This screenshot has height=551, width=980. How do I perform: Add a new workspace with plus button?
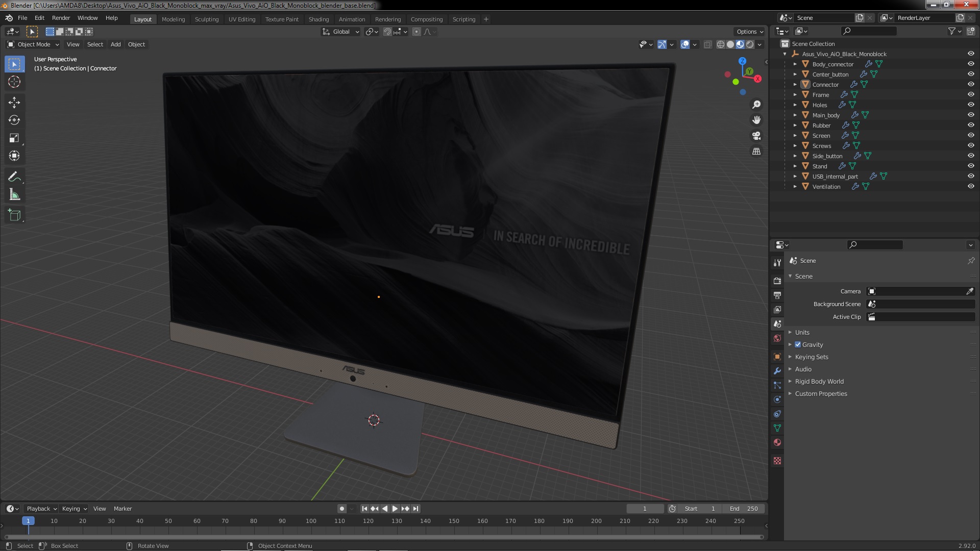(486, 19)
